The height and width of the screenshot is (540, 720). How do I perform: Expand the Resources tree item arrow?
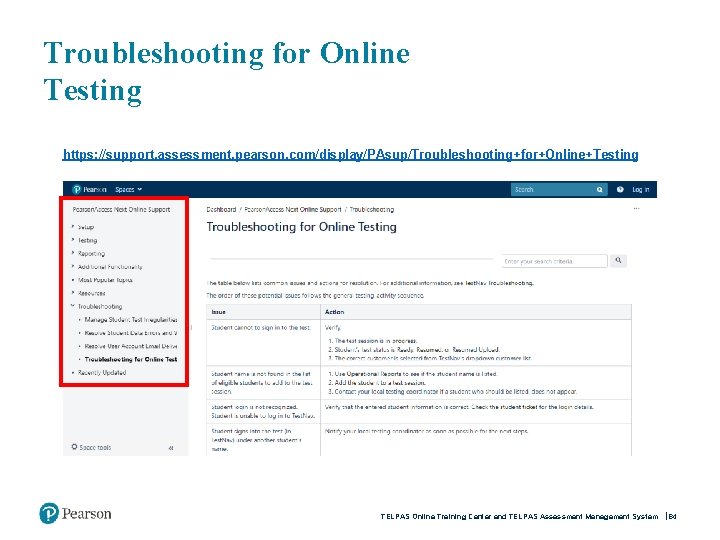pyautogui.click(x=73, y=292)
